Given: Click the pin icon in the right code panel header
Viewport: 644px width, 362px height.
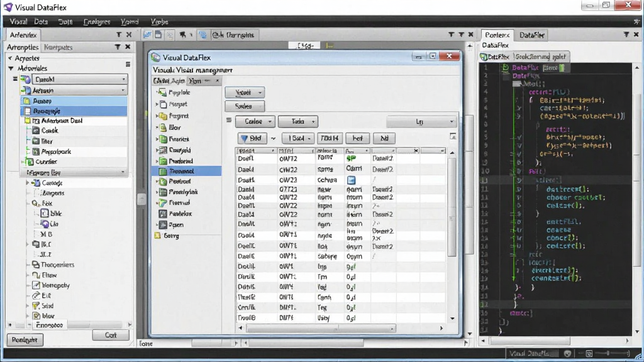Looking at the screenshot, I should point(626,35).
